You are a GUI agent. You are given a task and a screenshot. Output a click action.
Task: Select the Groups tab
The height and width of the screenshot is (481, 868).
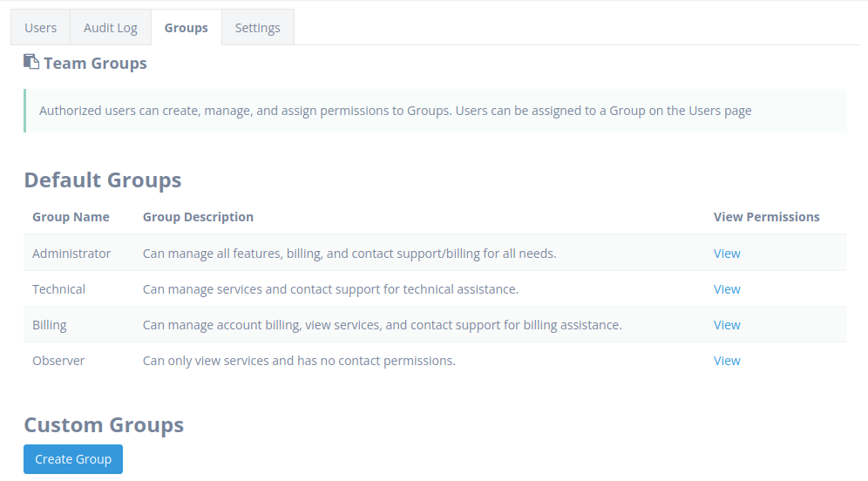[x=186, y=27]
